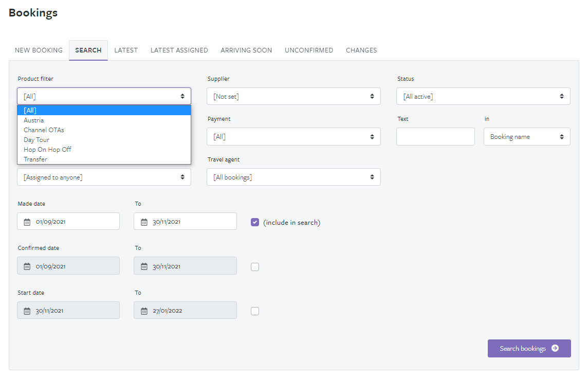This screenshot has width=588, height=378.
Task: Enable the Start date range checkbox
Action: (255, 311)
